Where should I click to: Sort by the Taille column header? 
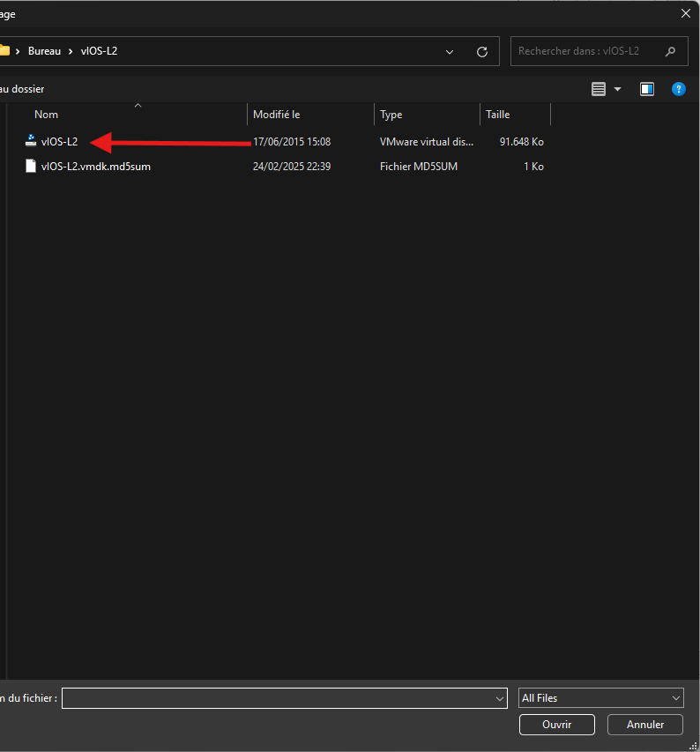(498, 114)
